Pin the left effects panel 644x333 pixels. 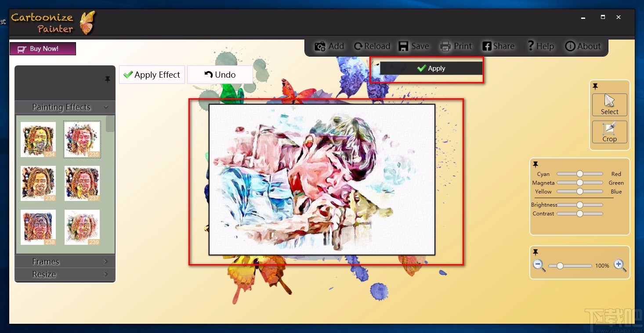[108, 79]
